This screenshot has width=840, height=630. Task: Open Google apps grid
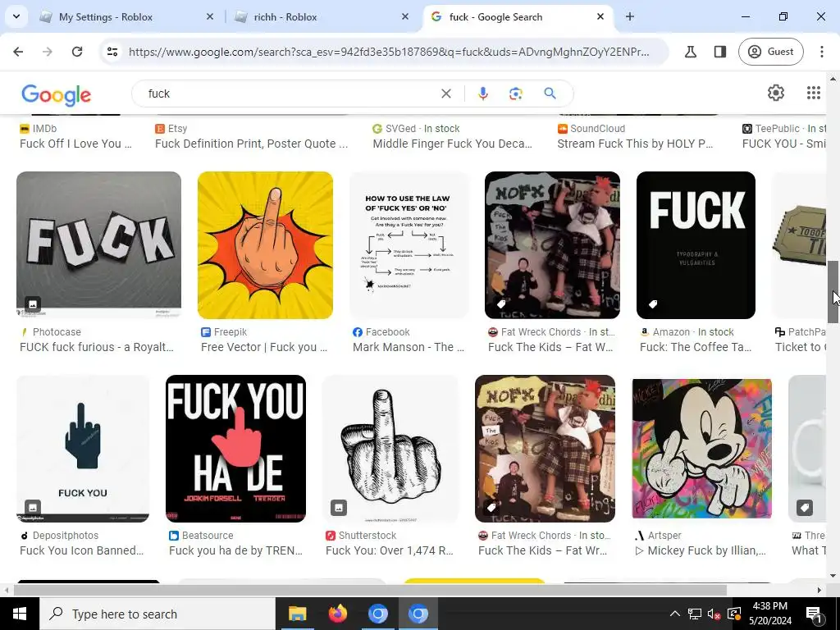tap(813, 93)
